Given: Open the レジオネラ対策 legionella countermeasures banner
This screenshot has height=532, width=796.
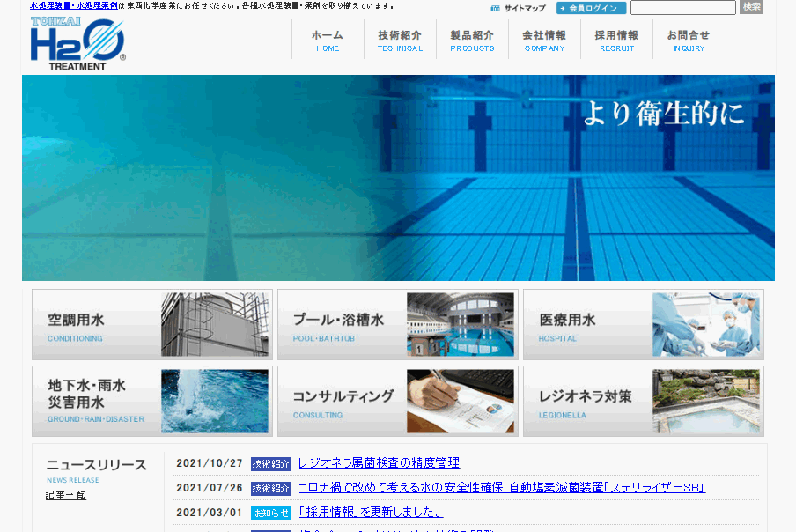Looking at the screenshot, I should pos(643,402).
